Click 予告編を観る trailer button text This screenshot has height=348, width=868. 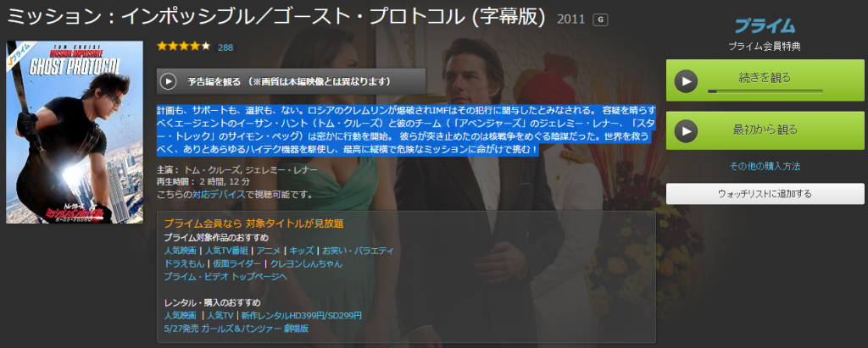(290, 82)
